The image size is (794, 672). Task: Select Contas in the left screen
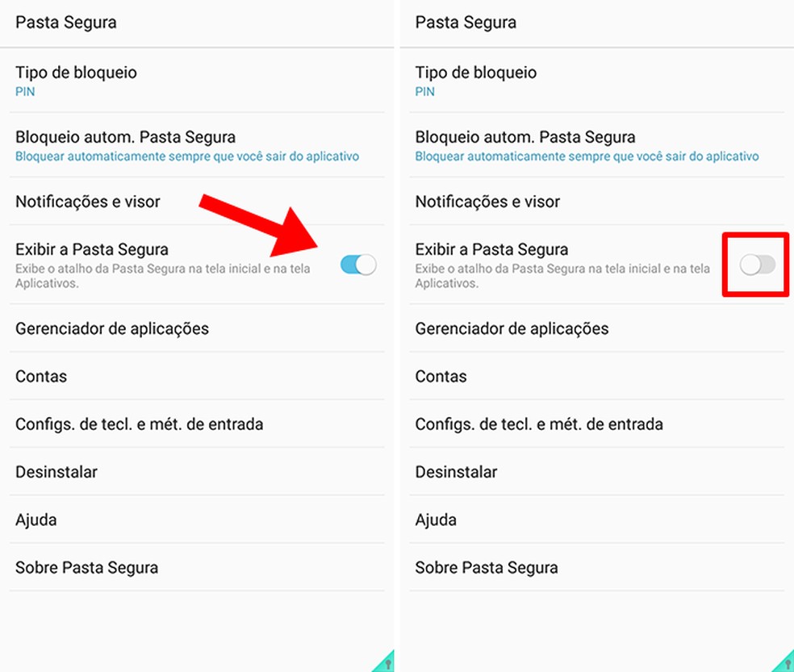click(197, 376)
